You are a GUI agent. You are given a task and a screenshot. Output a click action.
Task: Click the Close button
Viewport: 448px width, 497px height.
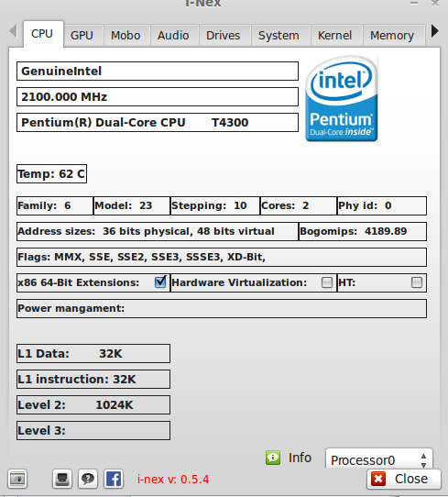404,479
